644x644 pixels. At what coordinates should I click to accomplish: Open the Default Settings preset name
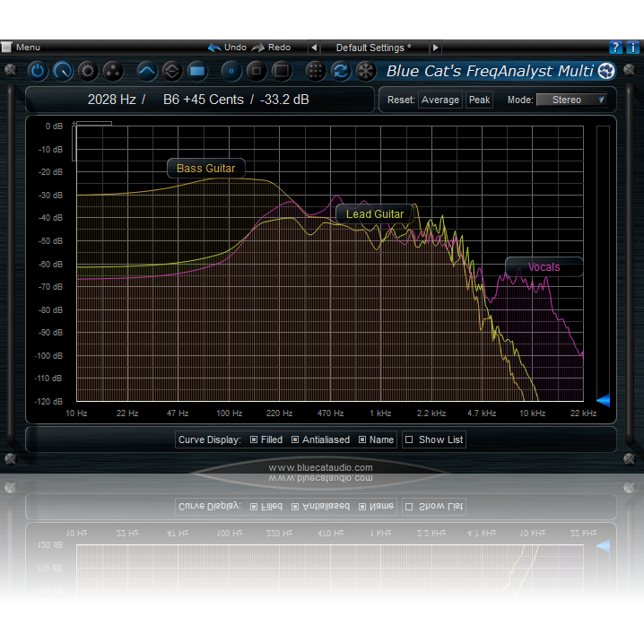pyautogui.click(x=374, y=48)
